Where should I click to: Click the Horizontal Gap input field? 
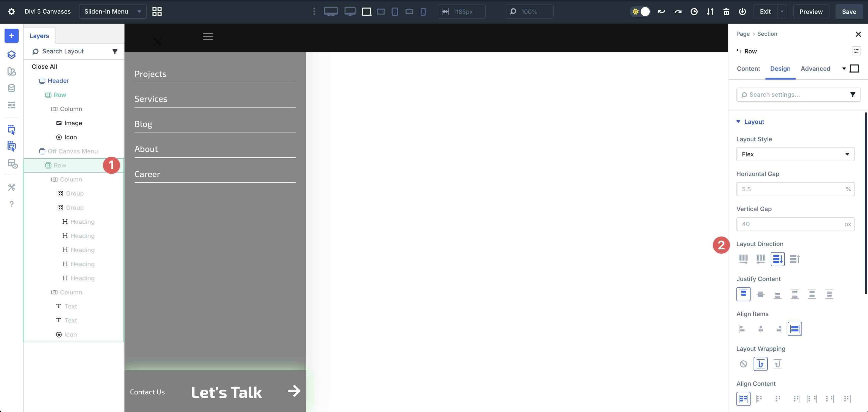click(795, 189)
